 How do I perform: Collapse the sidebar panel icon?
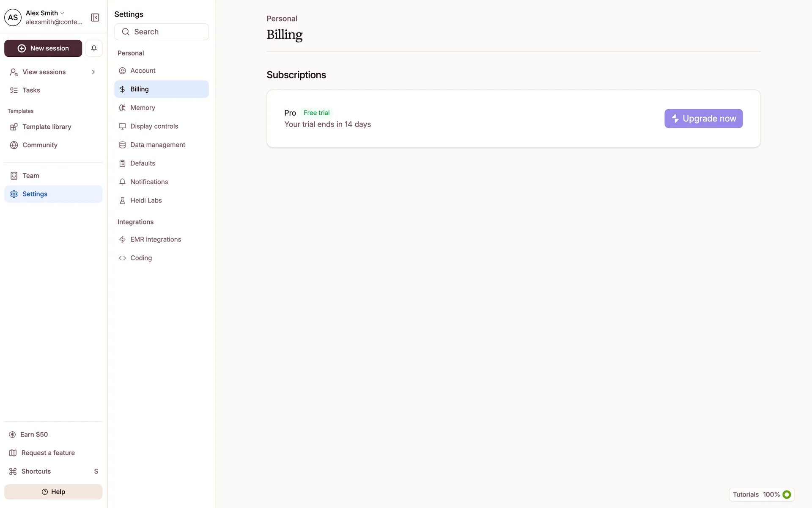pos(95,17)
